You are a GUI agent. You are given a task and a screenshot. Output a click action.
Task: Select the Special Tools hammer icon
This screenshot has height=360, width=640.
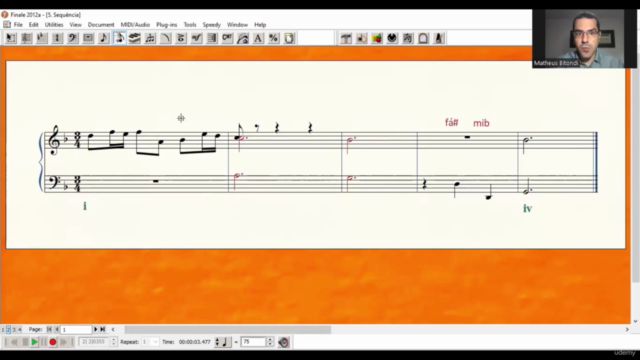coord(346,38)
